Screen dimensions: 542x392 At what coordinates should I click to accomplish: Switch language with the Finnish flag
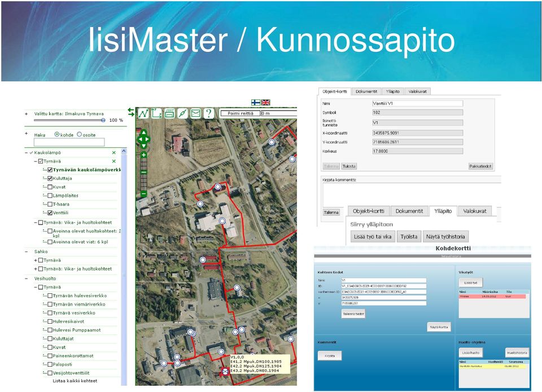coord(255,102)
